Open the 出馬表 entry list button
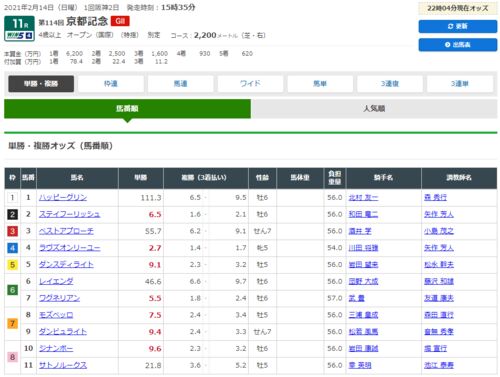Viewport: 500px width, 377px height. (458, 45)
